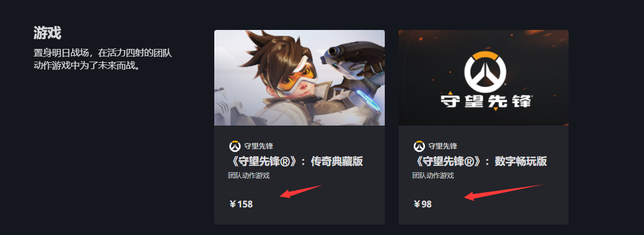The height and width of the screenshot is (235, 644).
Task: Click Overwatch icon on Digital Edition card
Action: point(419,146)
